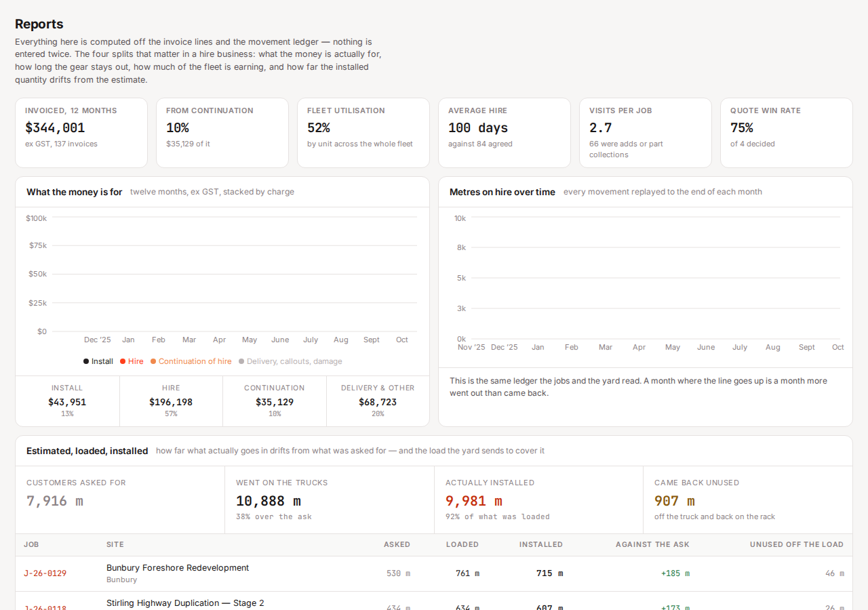Select the 715 m installed cell
Viewport: 868px width, 610px height.
[x=549, y=573]
